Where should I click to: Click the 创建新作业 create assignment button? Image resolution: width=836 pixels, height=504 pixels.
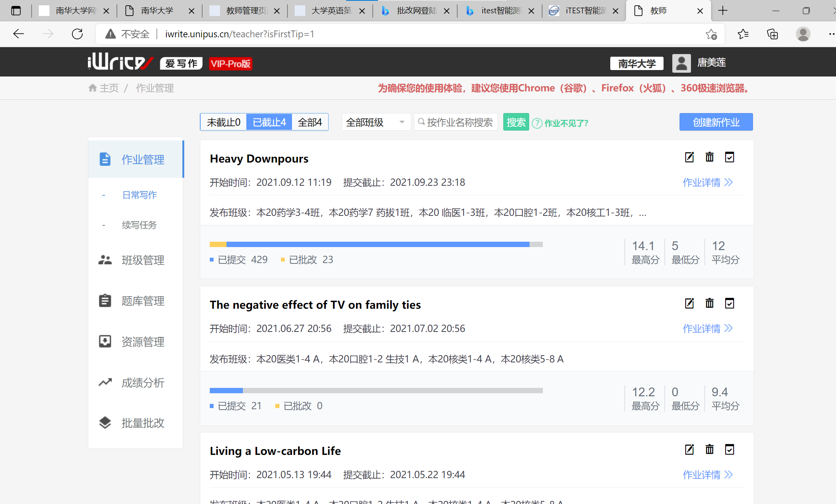[x=716, y=122]
